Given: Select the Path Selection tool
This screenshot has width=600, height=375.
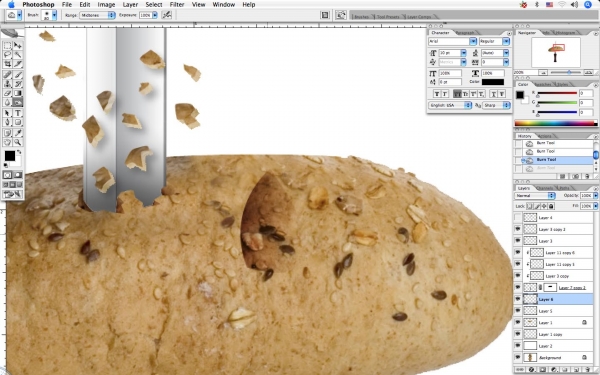Looking at the screenshot, I should (7, 113).
